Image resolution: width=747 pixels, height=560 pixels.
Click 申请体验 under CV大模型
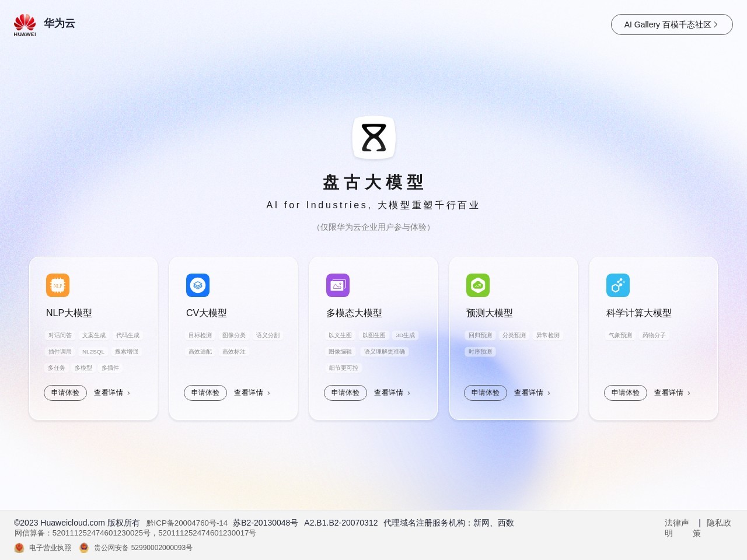(x=205, y=393)
